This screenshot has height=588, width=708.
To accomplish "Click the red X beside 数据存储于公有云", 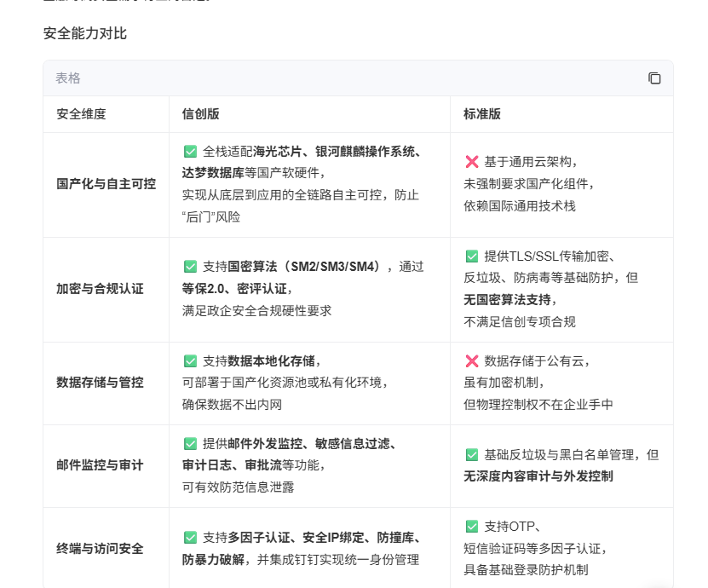I will pyautogui.click(x=472, y=360).
